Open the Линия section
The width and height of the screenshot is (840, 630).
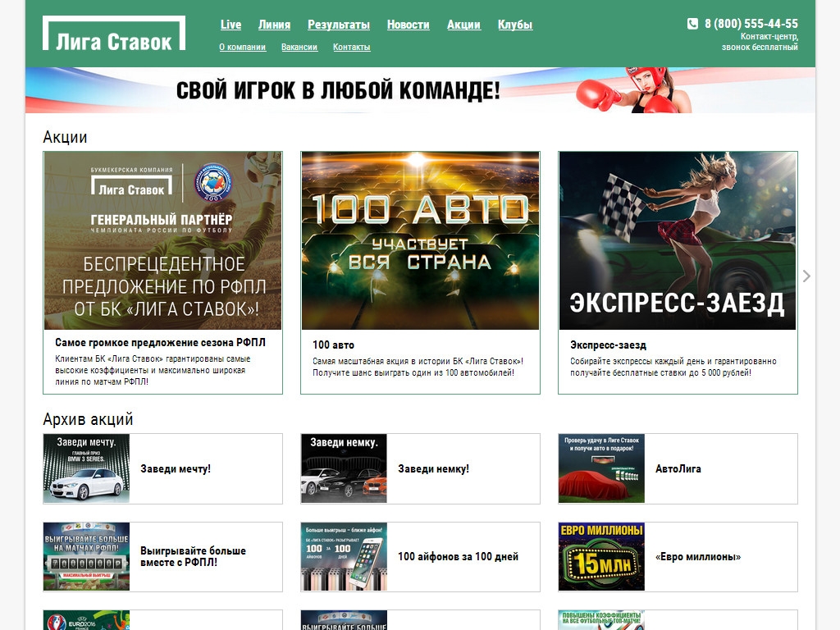274,25
